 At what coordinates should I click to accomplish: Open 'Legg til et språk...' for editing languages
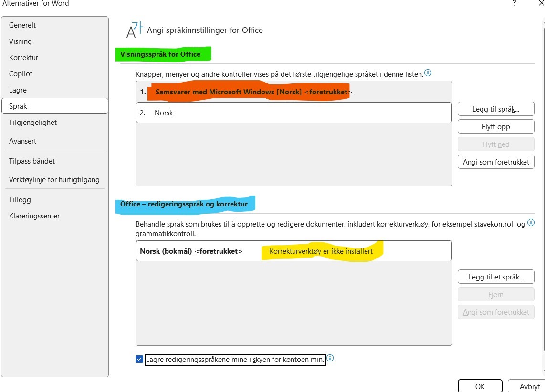[496, 277]
